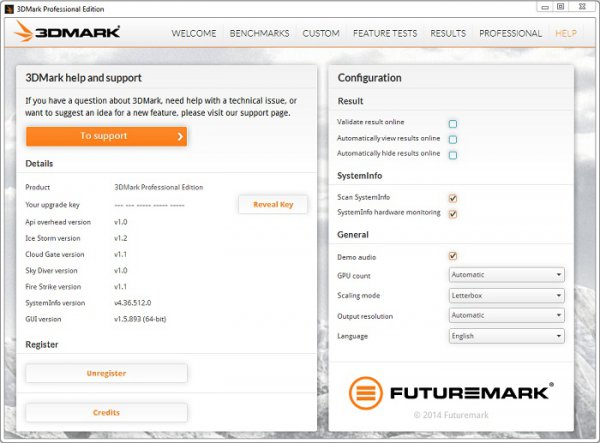Screen dimensions: 600x443
Task: Uncheck the Demo audio checkbox
Action: coord(453,256)
